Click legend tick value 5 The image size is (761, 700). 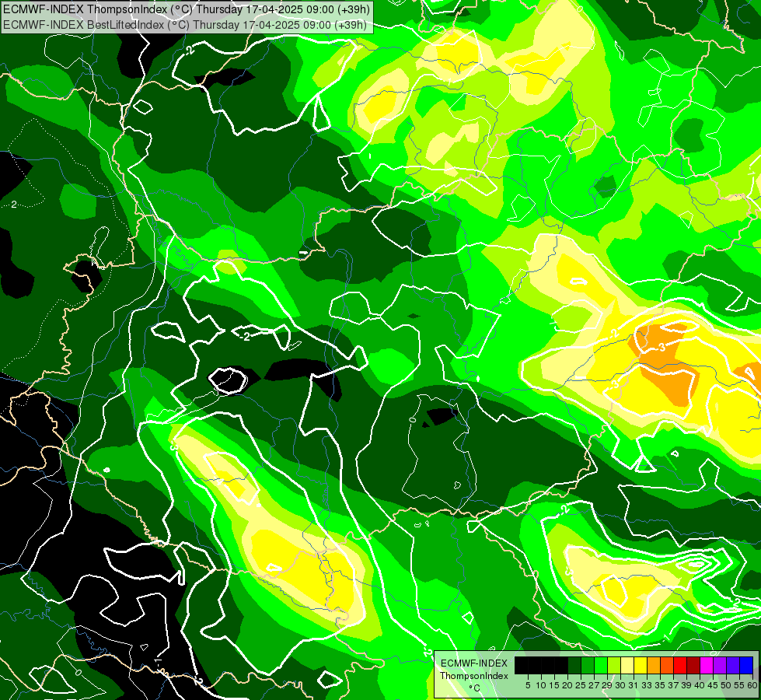(528, 685)
